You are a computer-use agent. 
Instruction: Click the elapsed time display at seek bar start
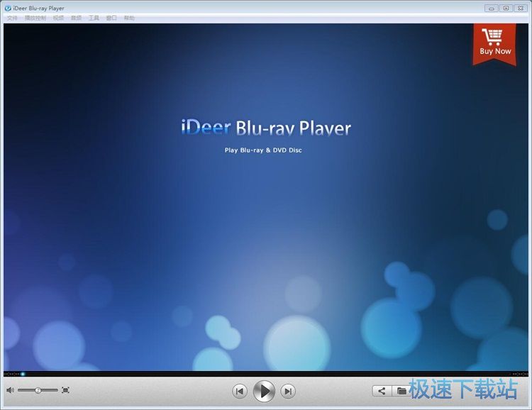click(11, 374)
